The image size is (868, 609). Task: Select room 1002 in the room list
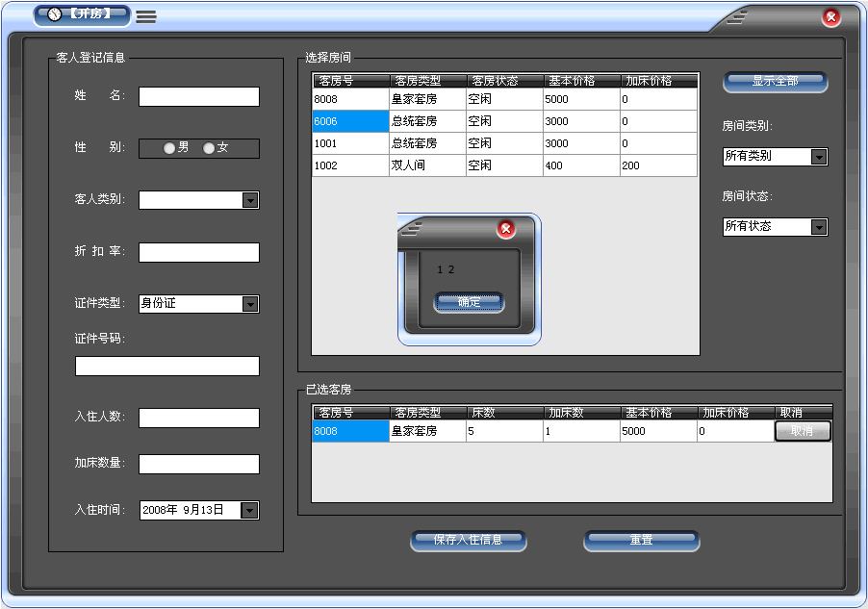(350, 165)
